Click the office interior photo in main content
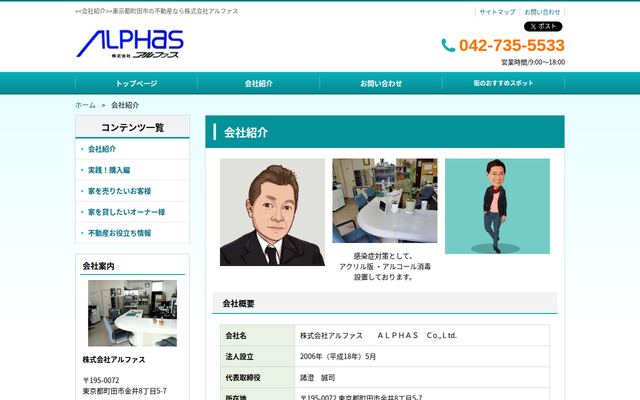The height and width of the screenshot is (400, 640). pos(385,201)
